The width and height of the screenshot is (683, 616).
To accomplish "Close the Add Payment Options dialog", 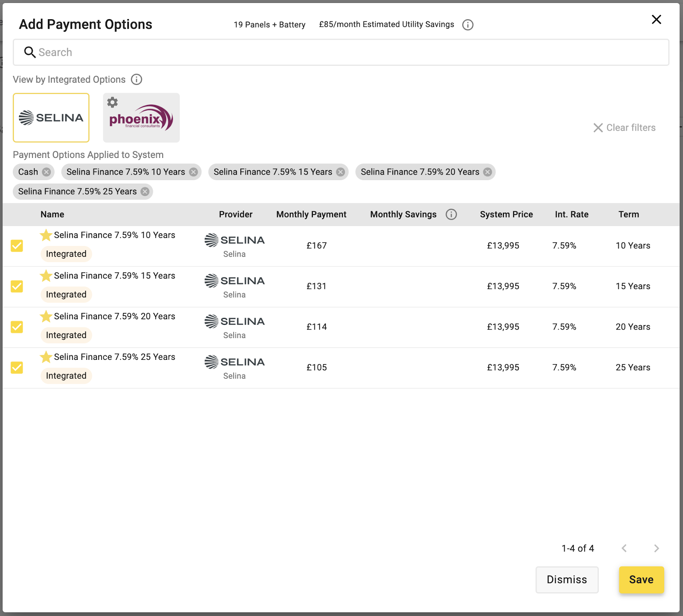I will coord(656,20).
